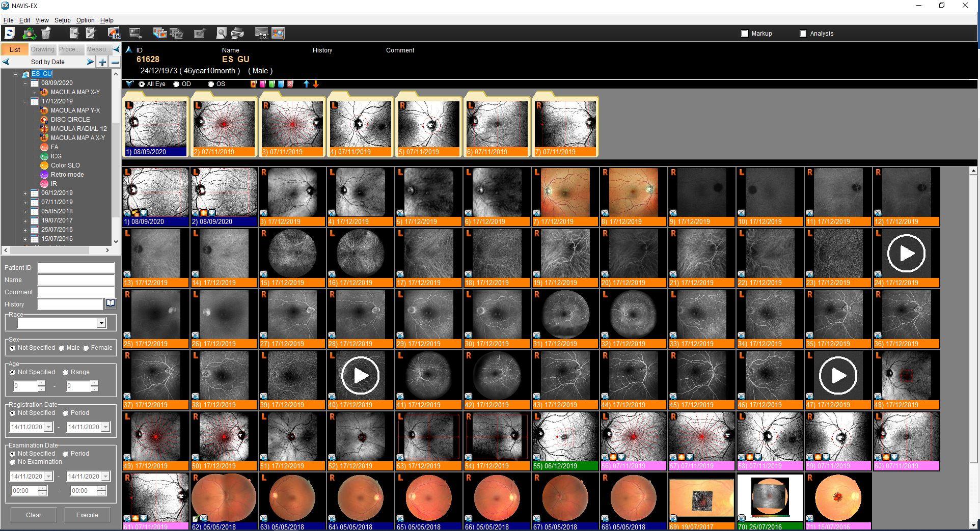Collapse the left panel with blue arrow
The width and height of the screenshot is (980, 531).
(x=117, y=49)
